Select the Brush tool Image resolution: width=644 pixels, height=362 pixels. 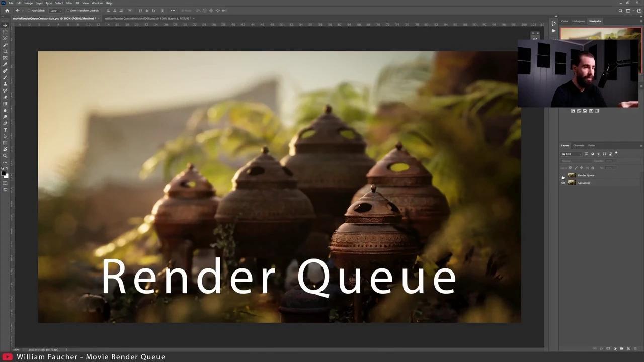point(5,78)
